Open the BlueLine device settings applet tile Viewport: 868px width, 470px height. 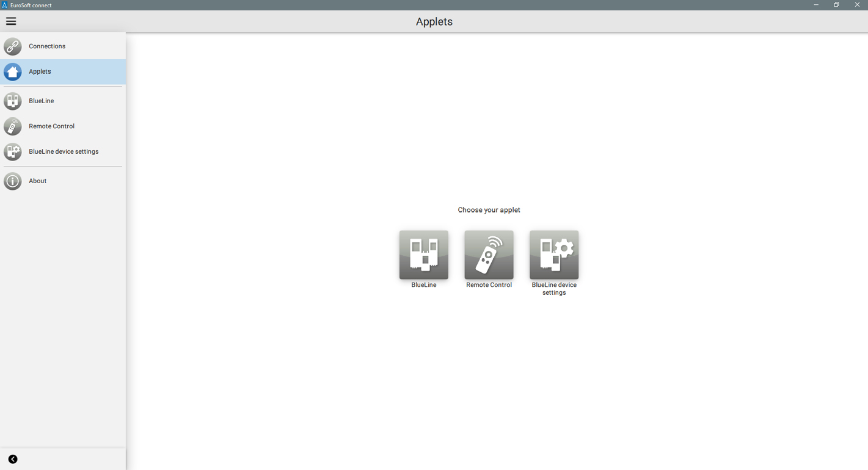pos(554,255)
